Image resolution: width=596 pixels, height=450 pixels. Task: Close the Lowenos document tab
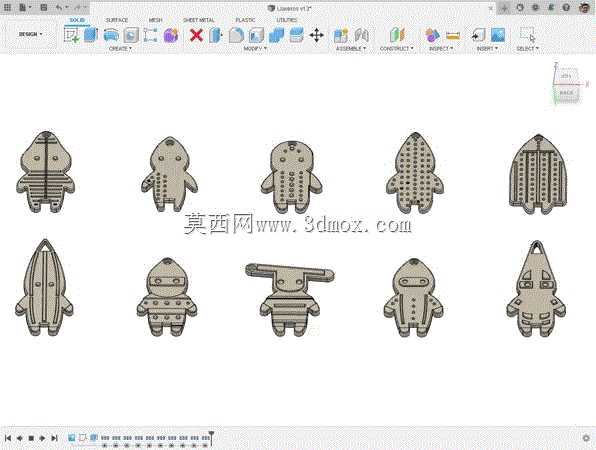(491, 8)
